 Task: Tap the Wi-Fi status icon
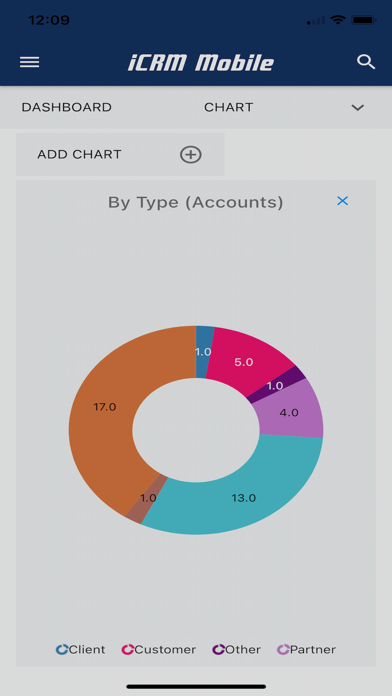coord(338,20)
